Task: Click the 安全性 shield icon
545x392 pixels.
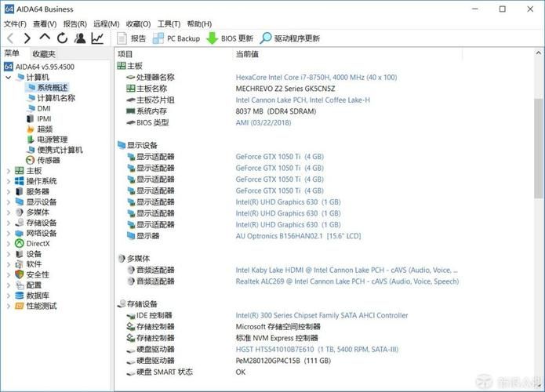Action: (x=20, y=274)
